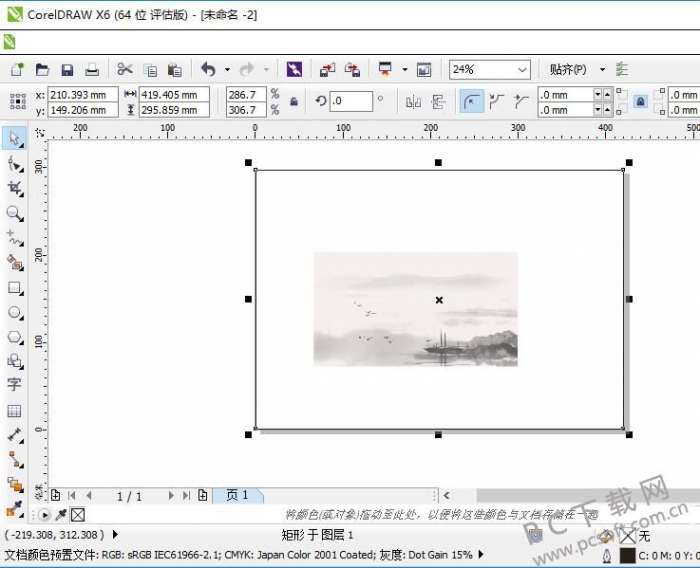Activate the Text tool (字)

14,384
